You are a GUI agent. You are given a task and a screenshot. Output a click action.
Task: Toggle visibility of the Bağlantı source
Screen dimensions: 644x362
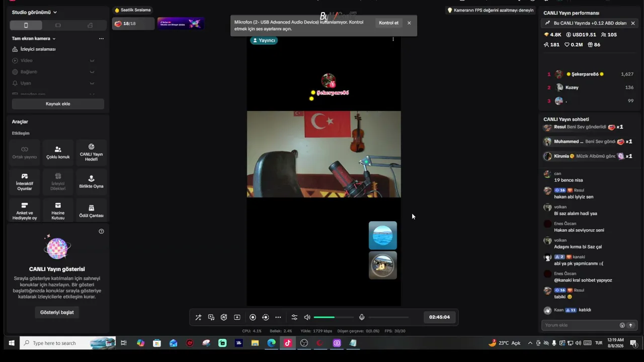click(x=92, y=72)
